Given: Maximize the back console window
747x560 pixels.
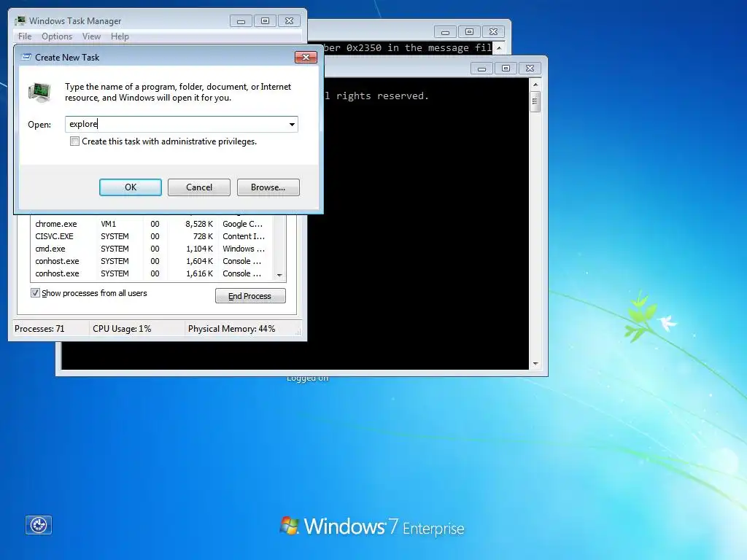Looking at the screenshot, I should point(469,32).
